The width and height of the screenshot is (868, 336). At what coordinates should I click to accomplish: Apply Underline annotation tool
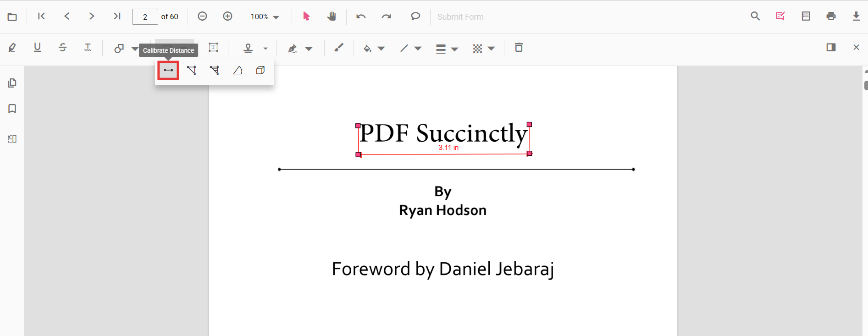tap(38, 48)
